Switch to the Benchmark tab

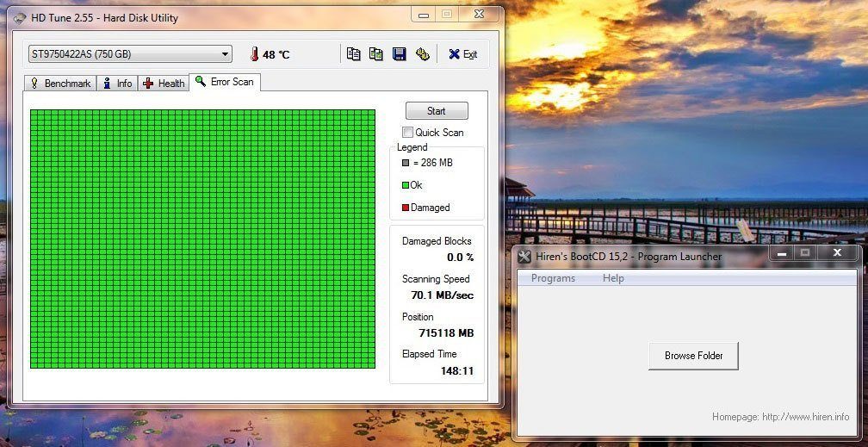pyautogui.click(x=60, y=83)
